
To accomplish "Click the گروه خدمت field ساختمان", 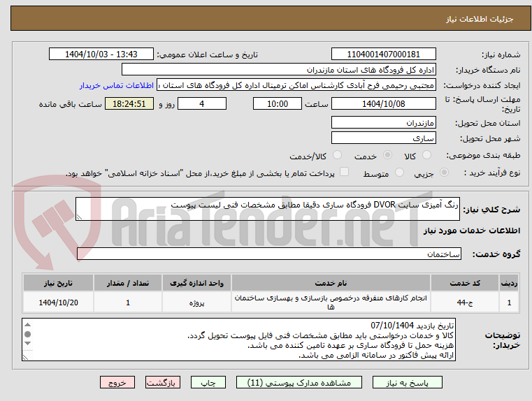I will click(269, 254).
